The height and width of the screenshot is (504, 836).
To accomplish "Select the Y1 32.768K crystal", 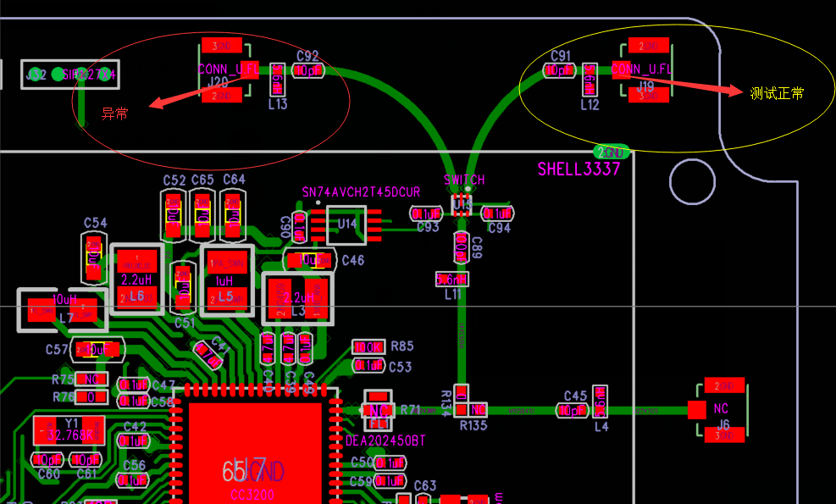I will coord(69,431).
